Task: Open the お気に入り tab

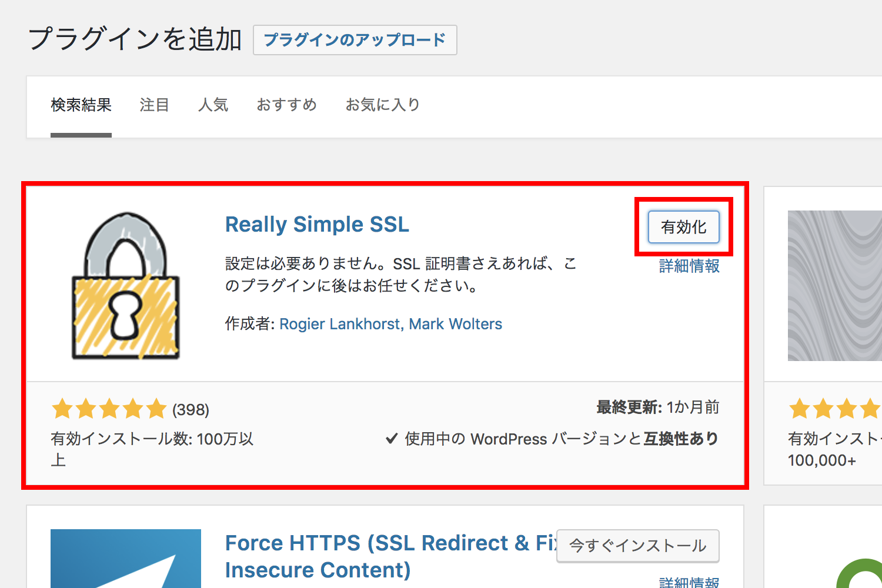Action: pos(383,105)
